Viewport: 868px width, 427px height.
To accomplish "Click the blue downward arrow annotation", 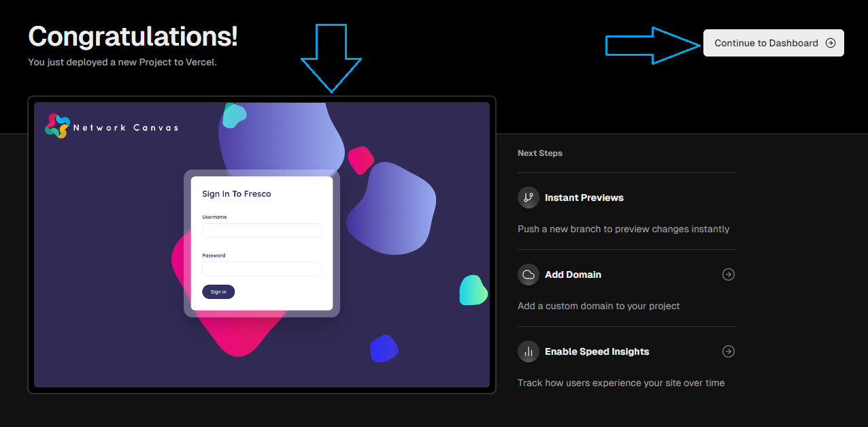I will (331, 60).
